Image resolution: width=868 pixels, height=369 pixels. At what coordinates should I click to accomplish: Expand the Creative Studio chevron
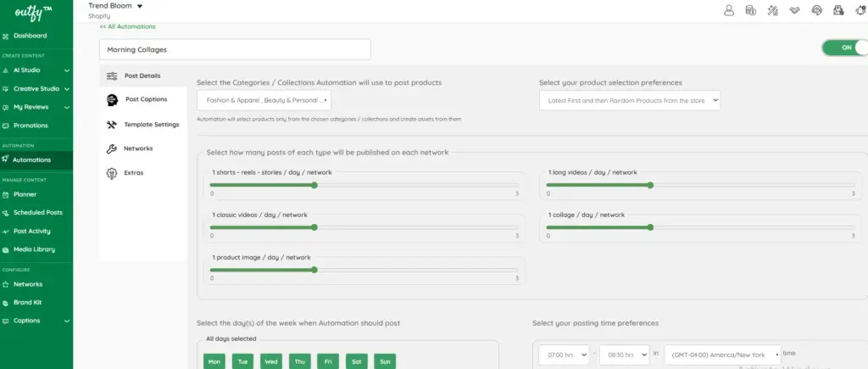[x=67, y=89]
